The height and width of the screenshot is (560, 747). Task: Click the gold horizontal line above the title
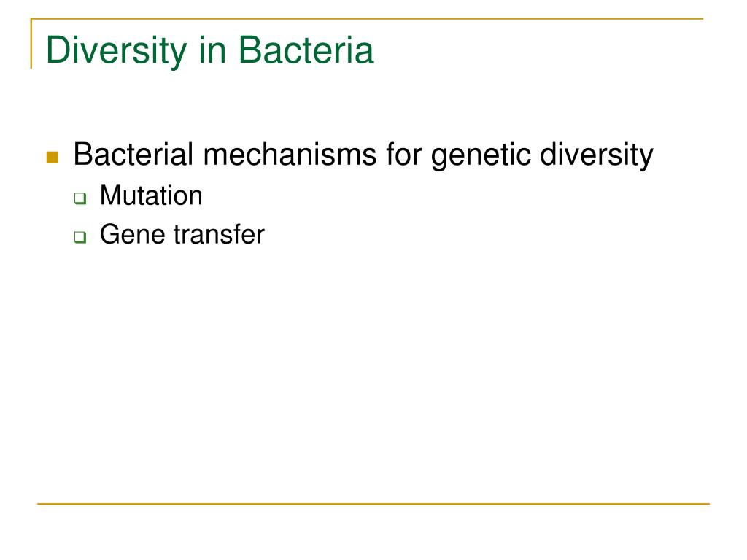pyautogui.click(x=367, y=18)
